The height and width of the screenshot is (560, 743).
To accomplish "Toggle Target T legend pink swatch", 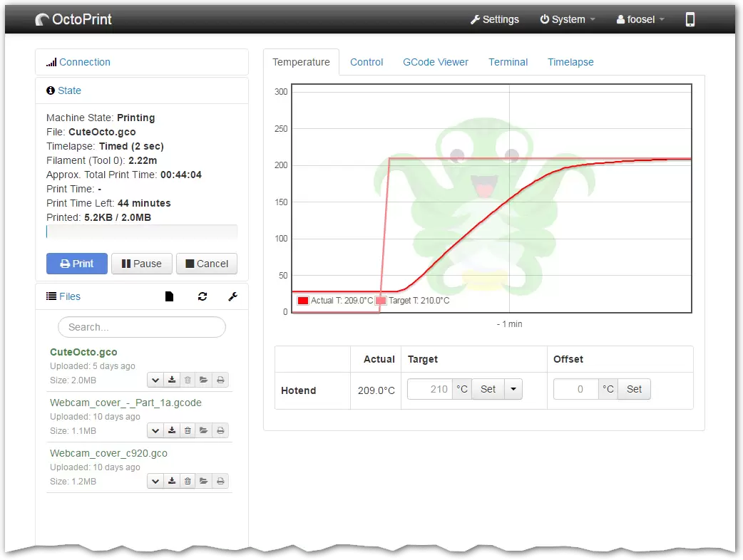I will pos(381,301).
